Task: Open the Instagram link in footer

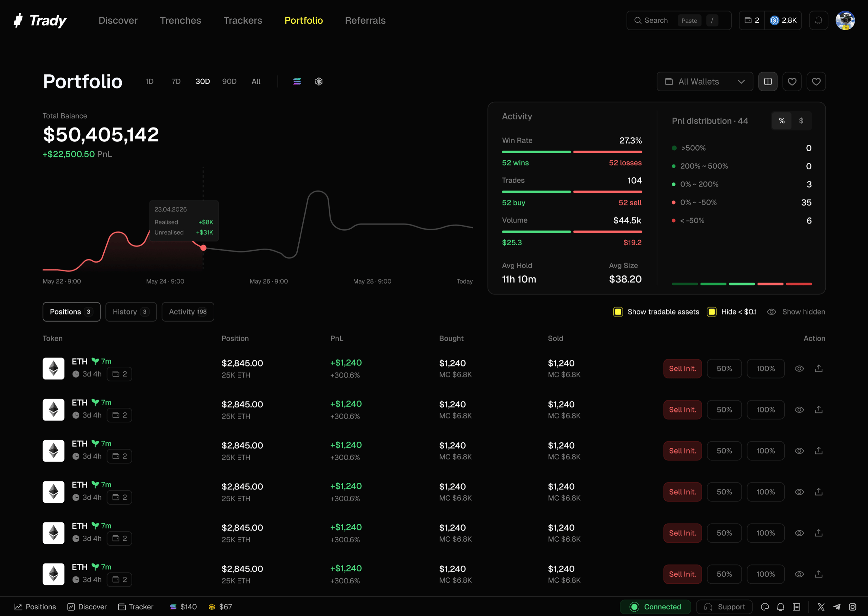Action: [x=852, y=607]
